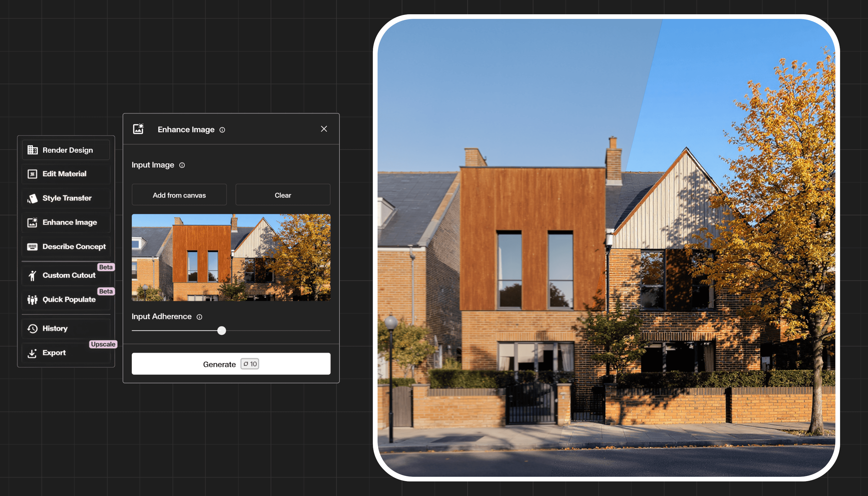Click the Input Adherence slider handle
Viewport: 868px width, 496px height.
[222, 330]
